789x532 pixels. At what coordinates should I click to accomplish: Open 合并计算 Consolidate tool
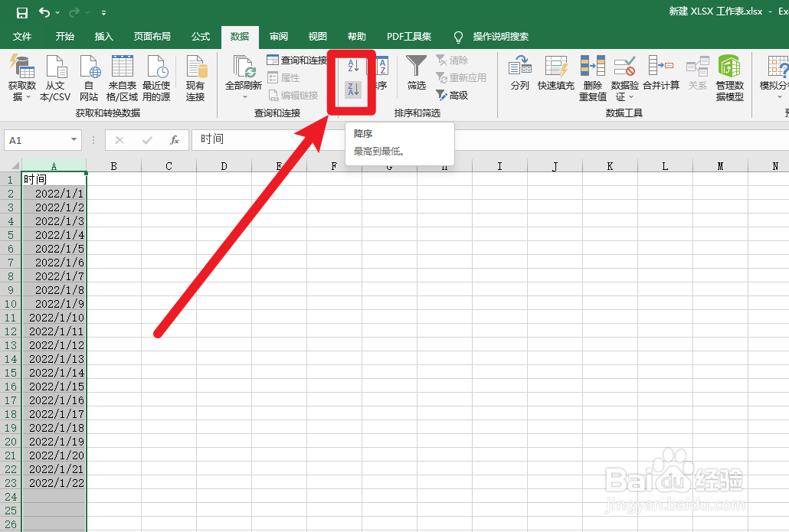coord(660,74)
